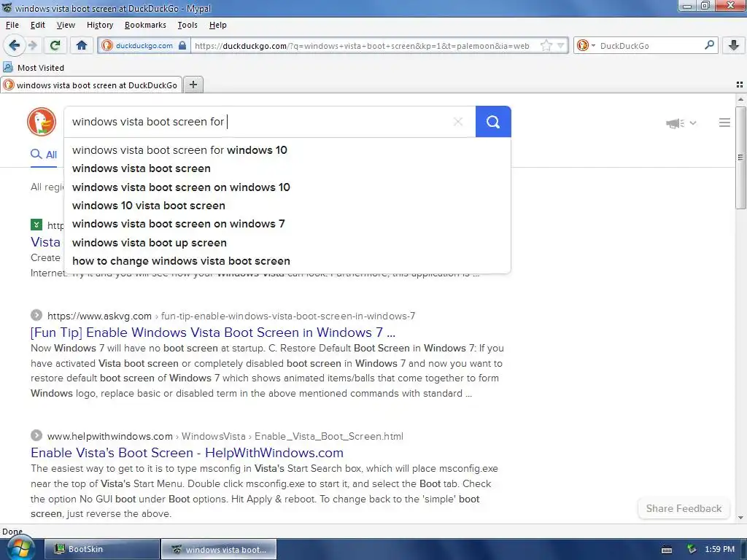Click the list all tabs grid icon
Screen dimensions: 747x560
click(x=740, y=85)
